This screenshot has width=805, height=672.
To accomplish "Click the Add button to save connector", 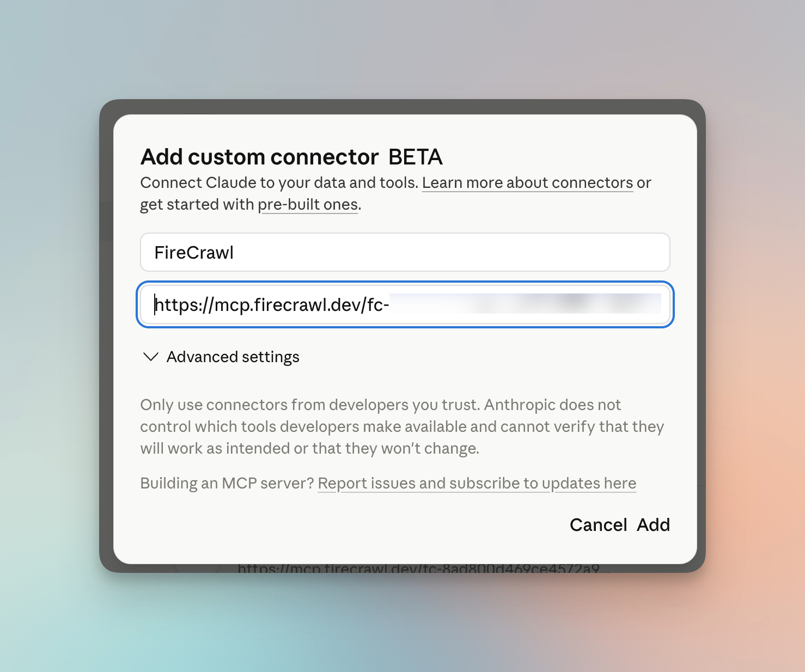I will (654, 524).
